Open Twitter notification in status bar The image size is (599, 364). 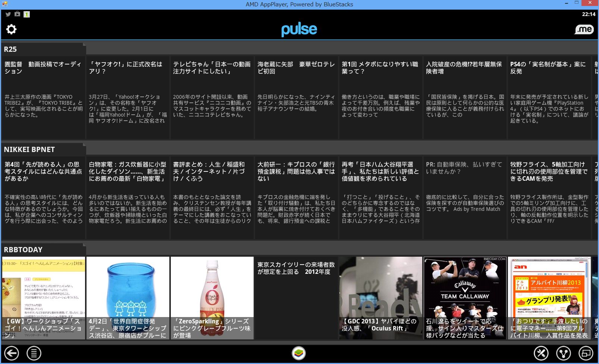pos(8,14)
